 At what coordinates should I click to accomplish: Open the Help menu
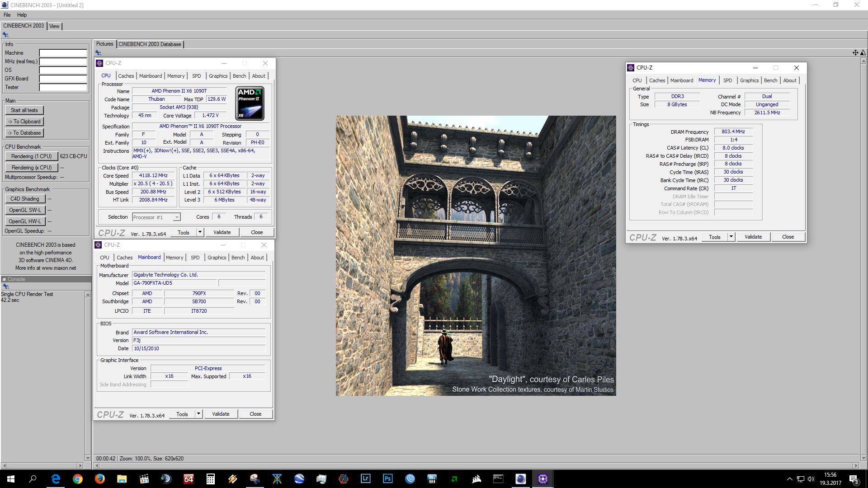tap(22, 15)
